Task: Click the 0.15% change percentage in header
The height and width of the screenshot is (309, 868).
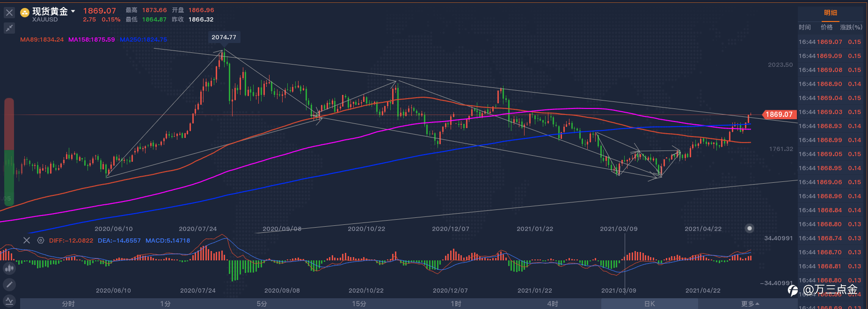Action: coord(111,20)
